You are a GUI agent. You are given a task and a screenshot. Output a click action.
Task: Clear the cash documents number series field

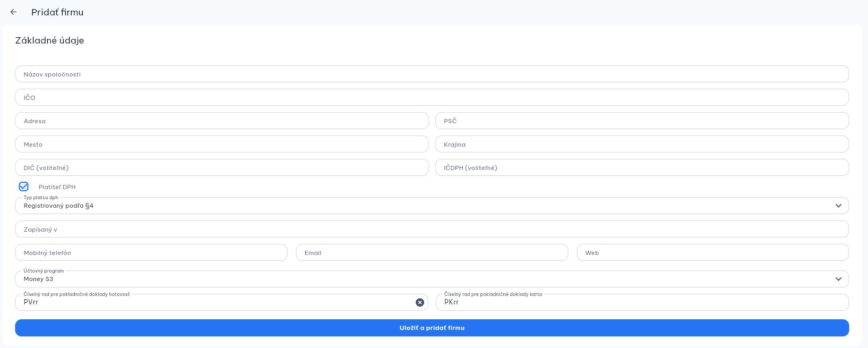click(x=420, y=302)
